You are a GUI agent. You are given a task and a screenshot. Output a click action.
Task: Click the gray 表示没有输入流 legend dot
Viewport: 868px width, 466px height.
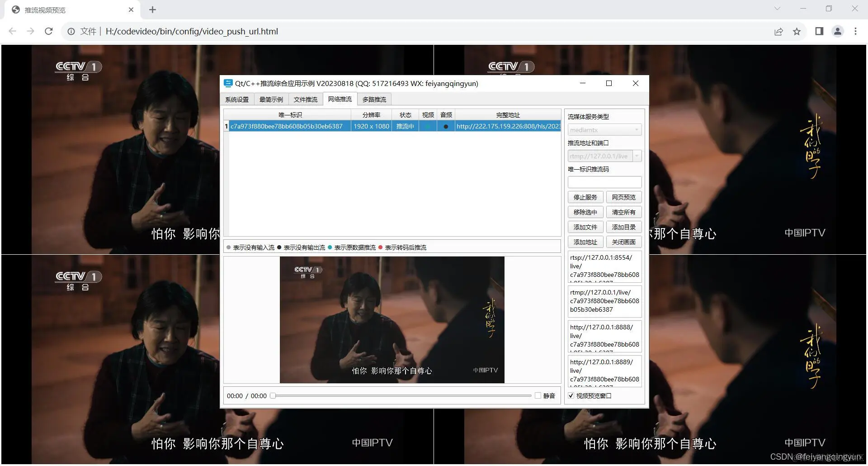coord(229,247)
